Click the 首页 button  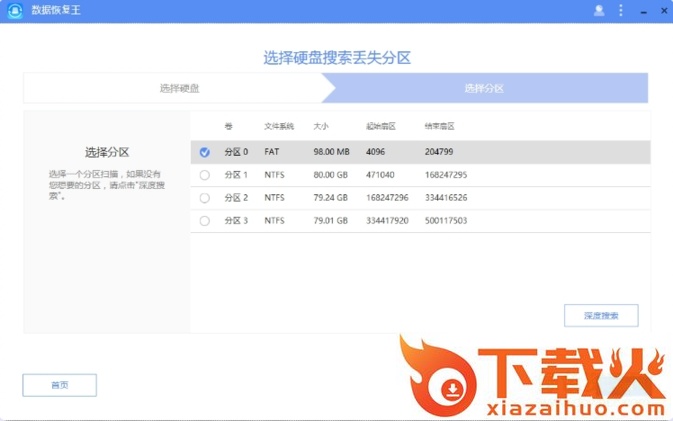60,385
